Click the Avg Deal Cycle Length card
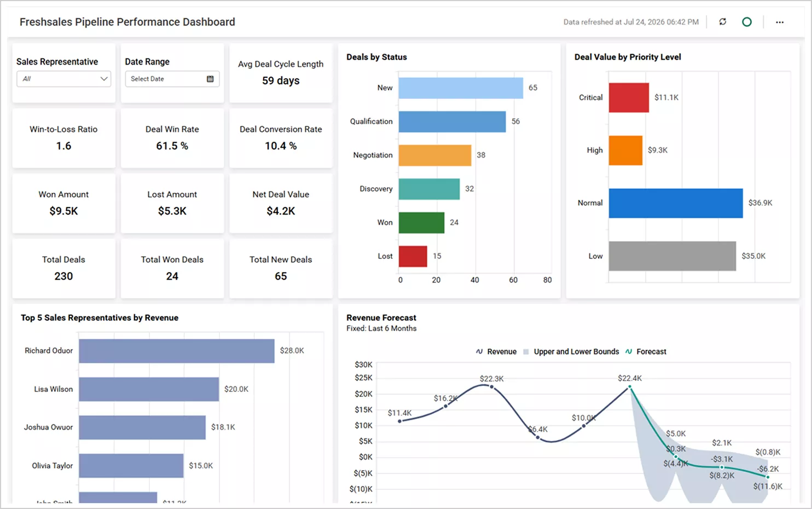This screenshot has width=812, height=509. tap(281, 73)
